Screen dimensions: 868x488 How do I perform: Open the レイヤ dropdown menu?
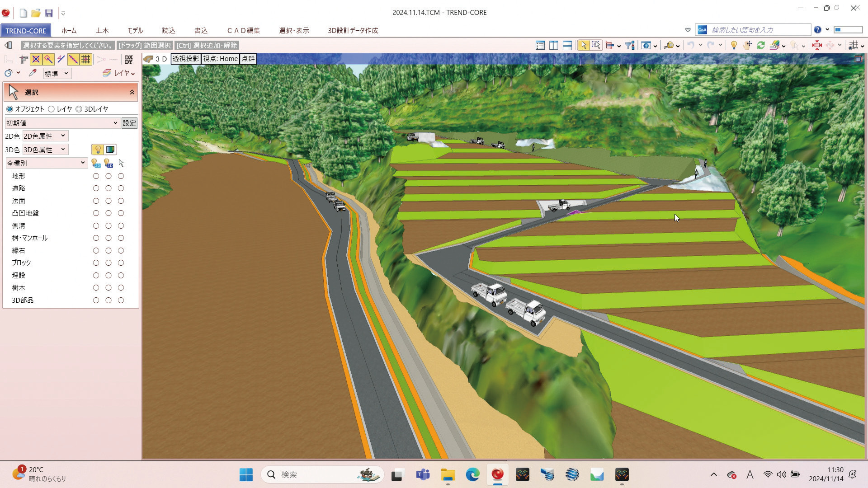click(119, 73)
